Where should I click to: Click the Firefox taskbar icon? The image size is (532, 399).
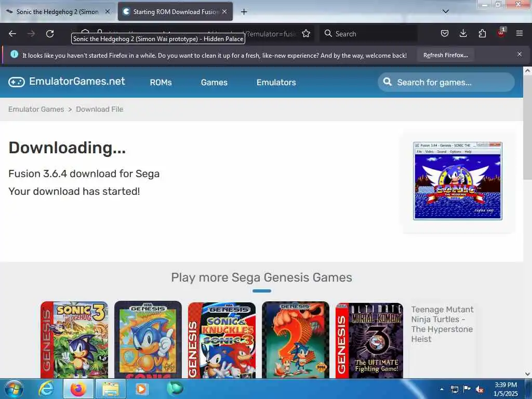point(78,389)
